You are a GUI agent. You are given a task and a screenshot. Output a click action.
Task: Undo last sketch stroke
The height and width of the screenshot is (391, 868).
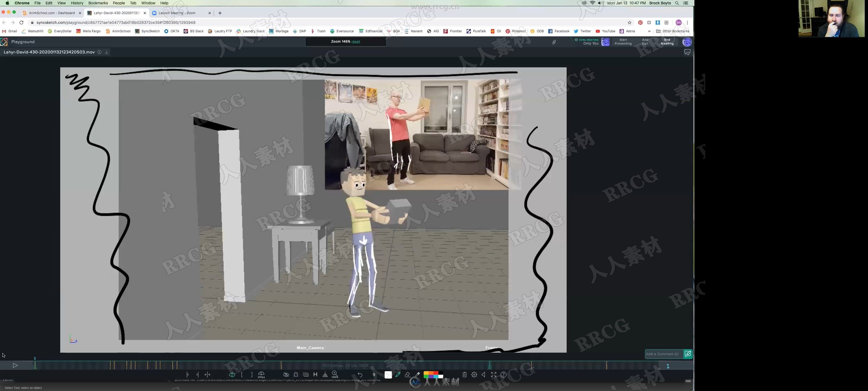360,374
